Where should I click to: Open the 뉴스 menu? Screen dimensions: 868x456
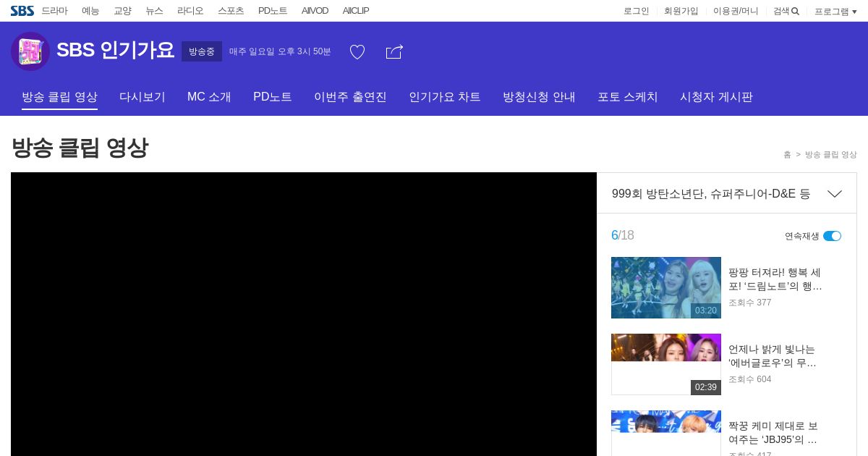(154, 11)
